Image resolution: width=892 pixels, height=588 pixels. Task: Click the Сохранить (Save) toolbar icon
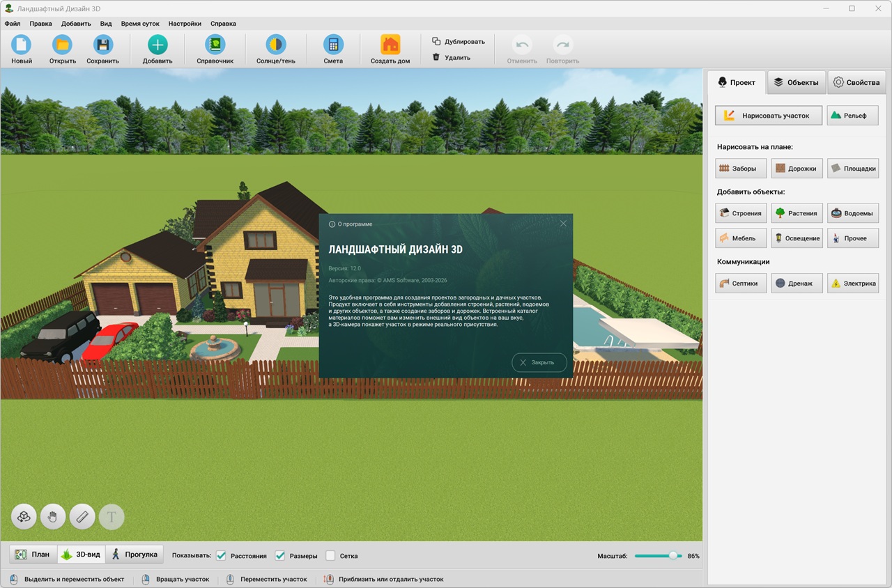[103, 45]
